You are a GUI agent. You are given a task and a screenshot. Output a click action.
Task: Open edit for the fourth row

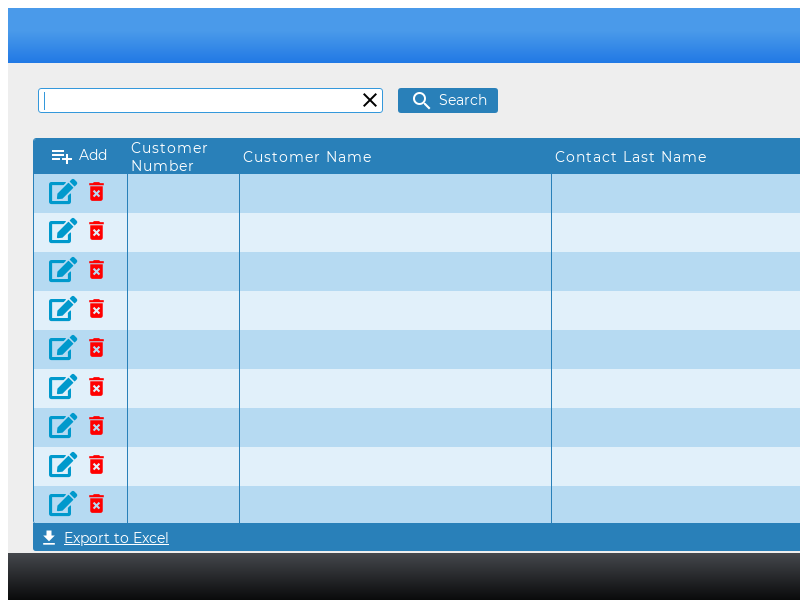[x=63, y=309]
